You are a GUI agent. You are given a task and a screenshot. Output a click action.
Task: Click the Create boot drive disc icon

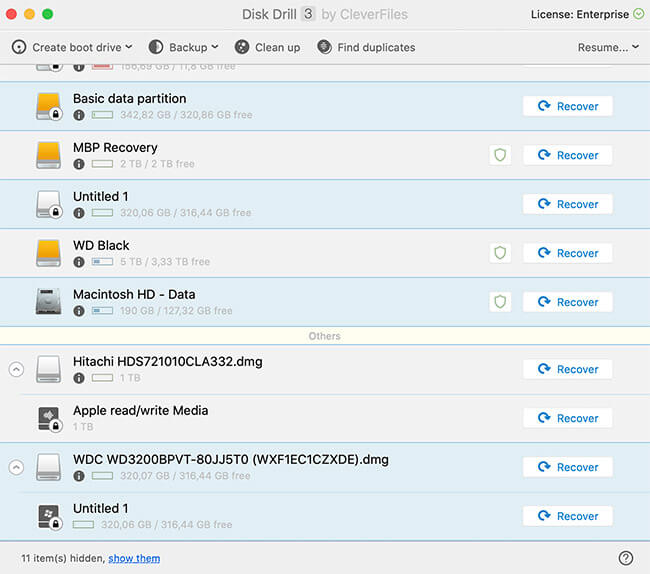tap(19, 47)
